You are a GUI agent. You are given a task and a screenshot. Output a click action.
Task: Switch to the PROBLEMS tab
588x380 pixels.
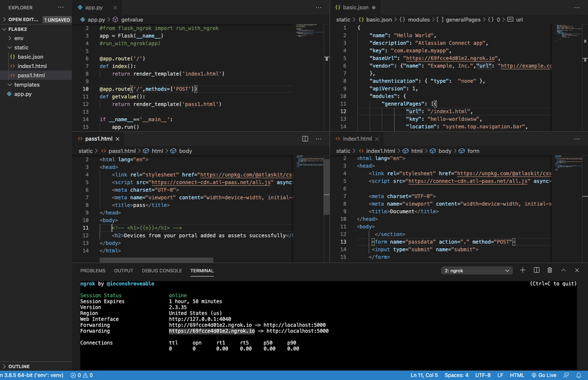pyautogui.click(x=93, y=271)
